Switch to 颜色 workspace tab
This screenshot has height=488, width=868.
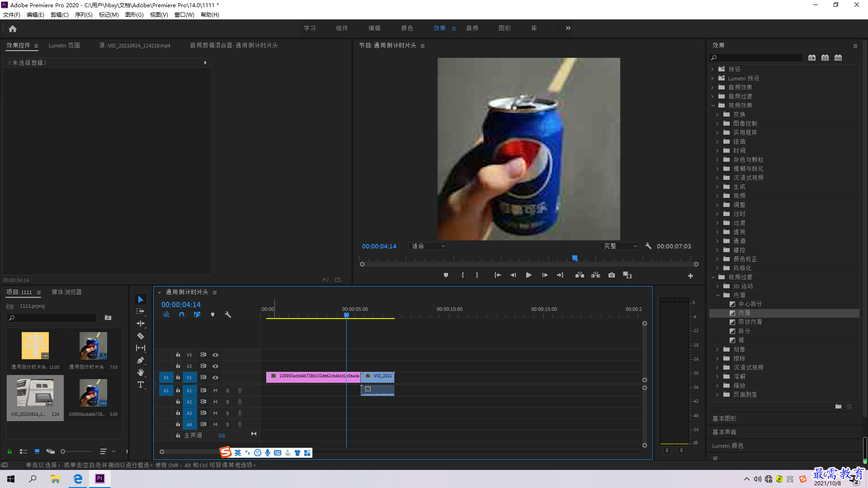pos(407,28)
